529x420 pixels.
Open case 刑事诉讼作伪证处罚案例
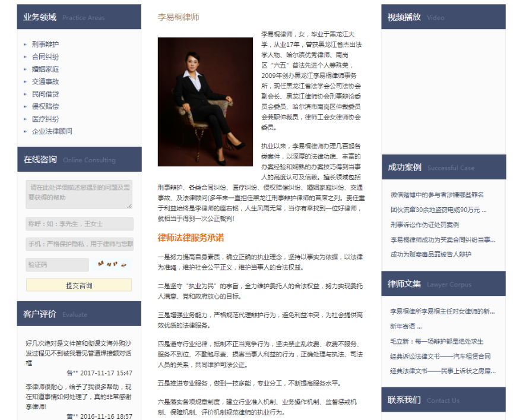[x=425, y=225]
